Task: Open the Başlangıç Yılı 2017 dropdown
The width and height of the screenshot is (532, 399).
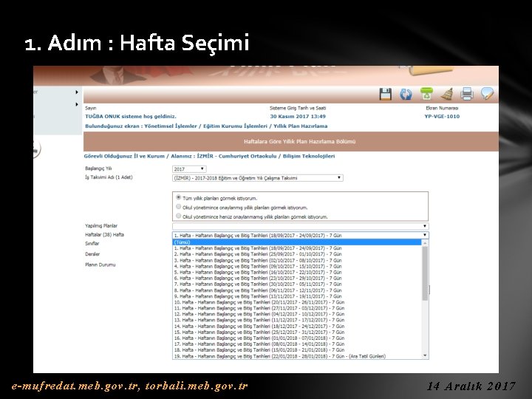Action: point(189,169)
